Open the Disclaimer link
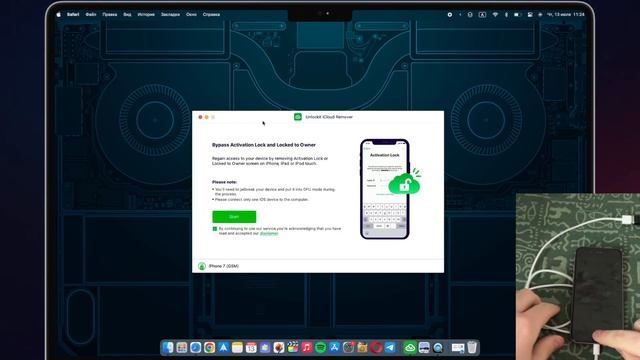This screenshot has width=640, height=360. [269, 233]
